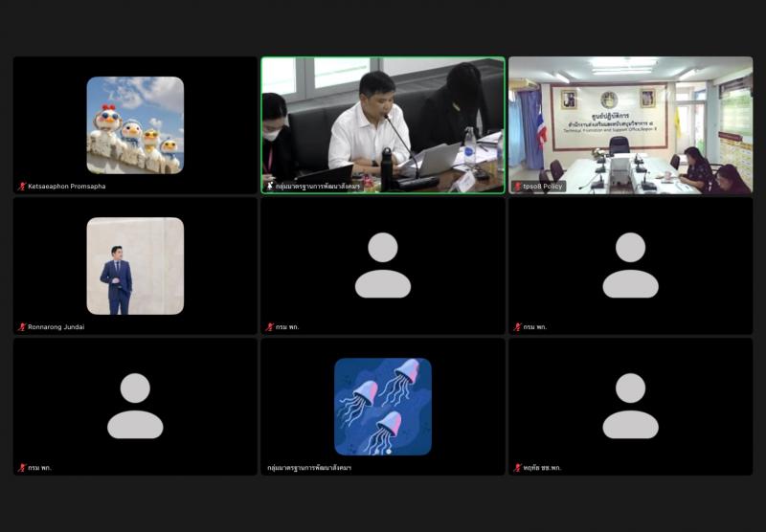Select placeholder avatar above พฤทัย ชช.พก. label

[x=631, y=406]
